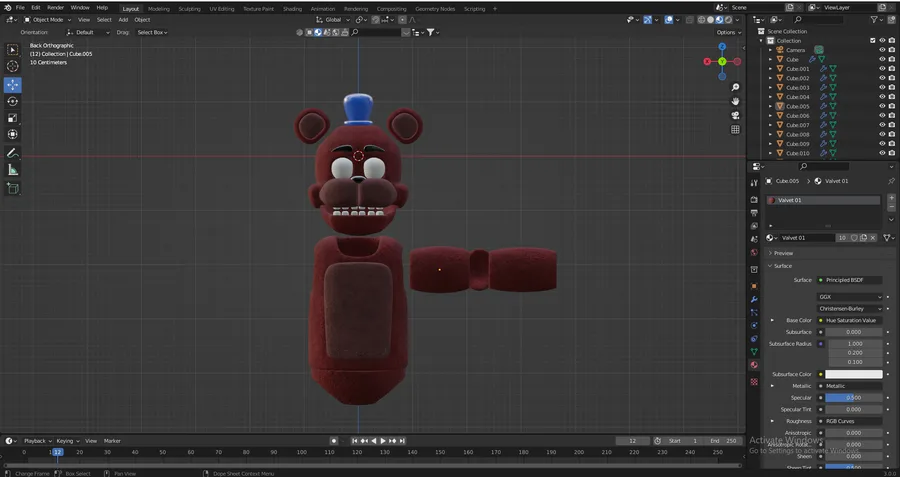The image size is (900, 477).
Task: Open the Render menu
Action: (x=56, y=8)
